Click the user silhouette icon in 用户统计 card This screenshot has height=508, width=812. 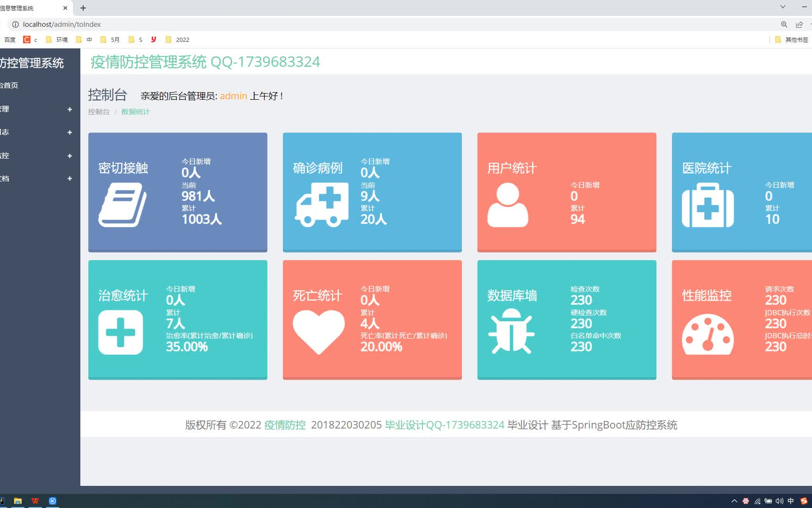(507, 205)
